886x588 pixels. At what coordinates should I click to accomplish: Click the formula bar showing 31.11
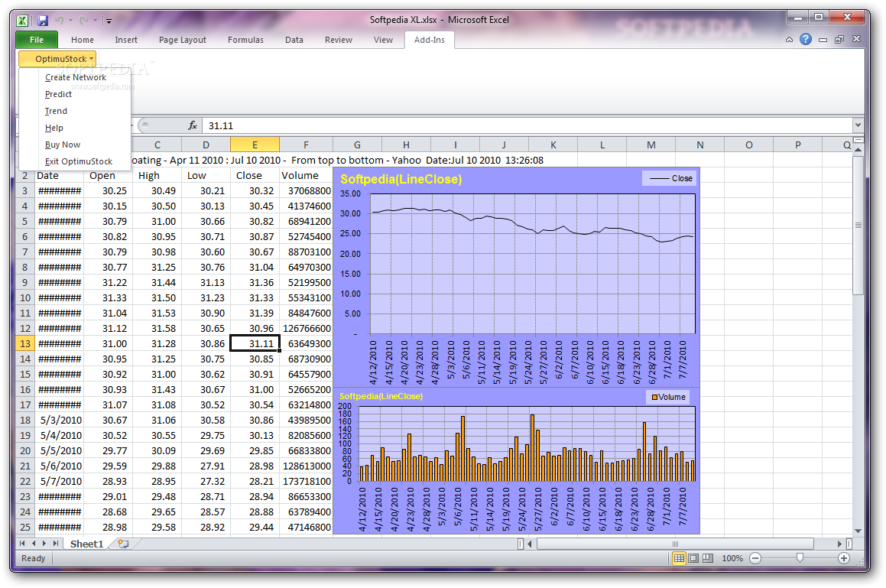click(x=527, y=125)
